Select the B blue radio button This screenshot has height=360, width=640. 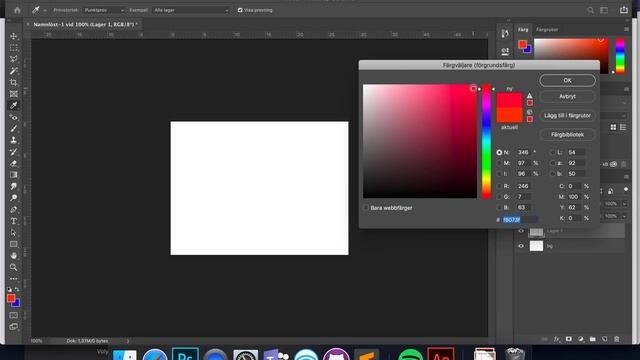point(499,207)
